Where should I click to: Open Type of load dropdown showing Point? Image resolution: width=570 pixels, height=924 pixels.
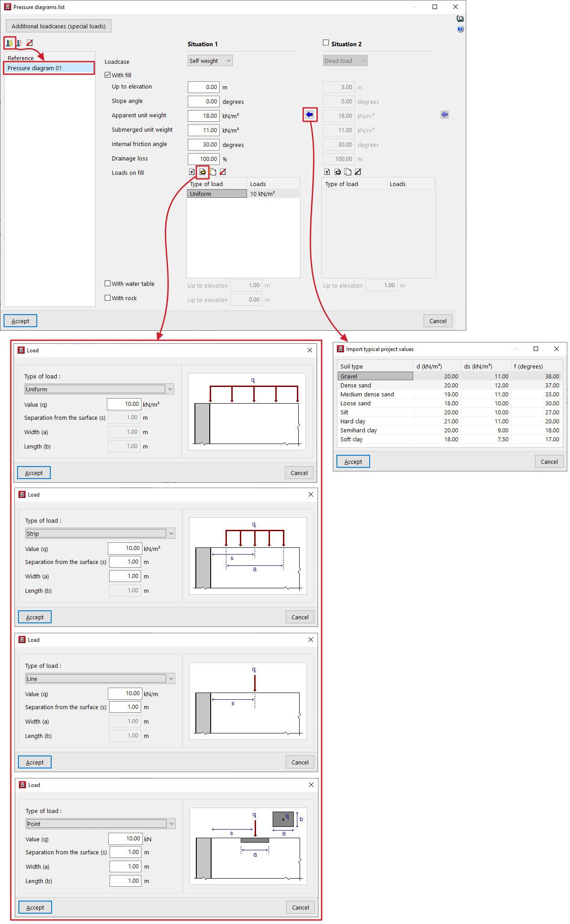coord(101,824)
